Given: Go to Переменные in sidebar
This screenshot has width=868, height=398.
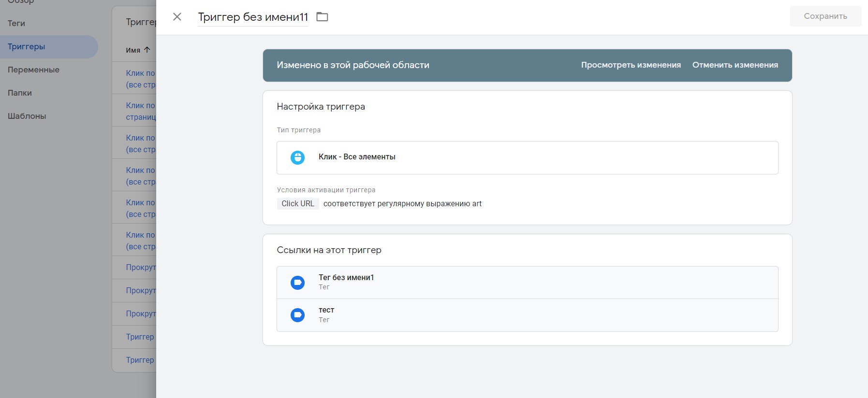Looking at the screenshot, I should pyautogui.click(x=33, y=70).
